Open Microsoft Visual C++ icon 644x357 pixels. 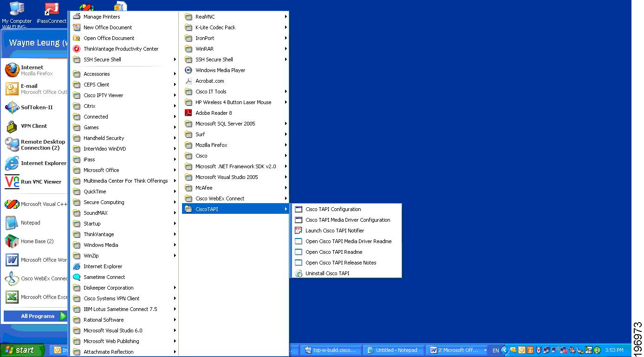coord(12,204)
